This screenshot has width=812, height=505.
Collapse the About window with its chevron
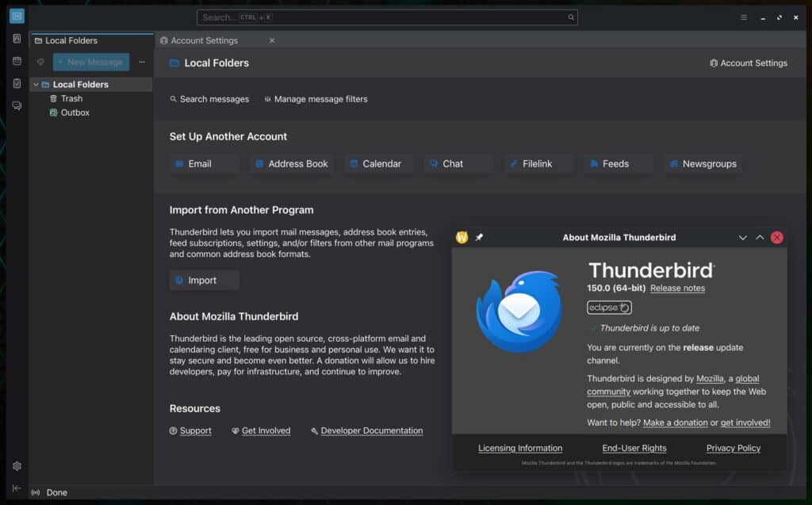click(743, 237)
